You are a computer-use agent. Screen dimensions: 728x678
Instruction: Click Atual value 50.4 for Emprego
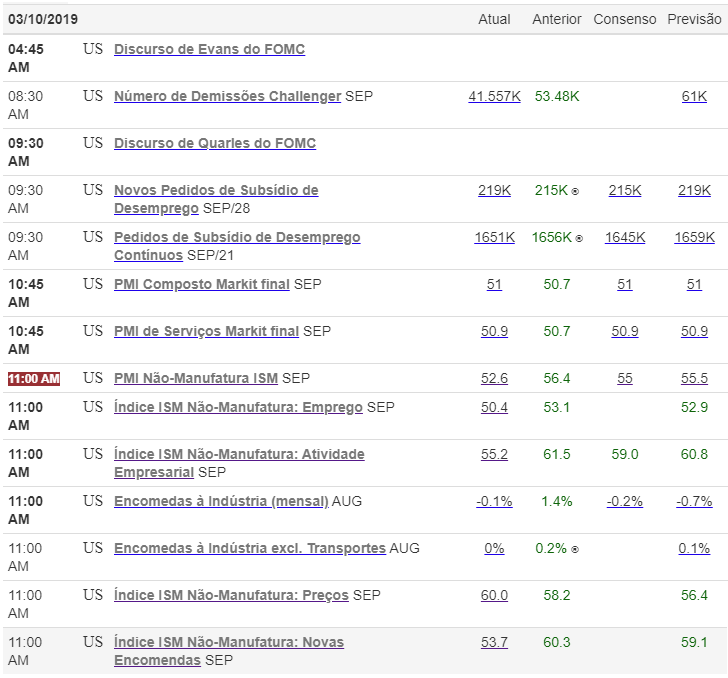point(494,407)
